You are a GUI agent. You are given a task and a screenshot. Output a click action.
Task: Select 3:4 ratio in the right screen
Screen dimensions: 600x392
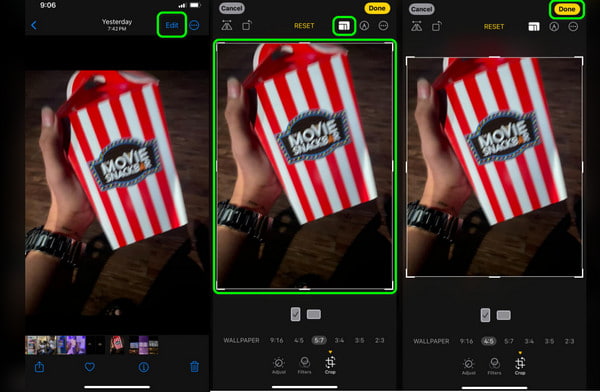pyautogui.click(x=529, y=341)
